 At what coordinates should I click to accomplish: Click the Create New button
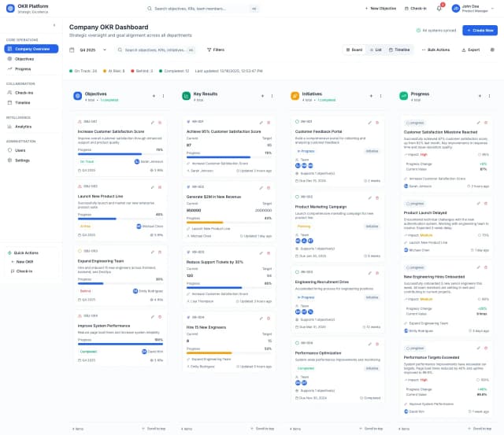point(480,30)
